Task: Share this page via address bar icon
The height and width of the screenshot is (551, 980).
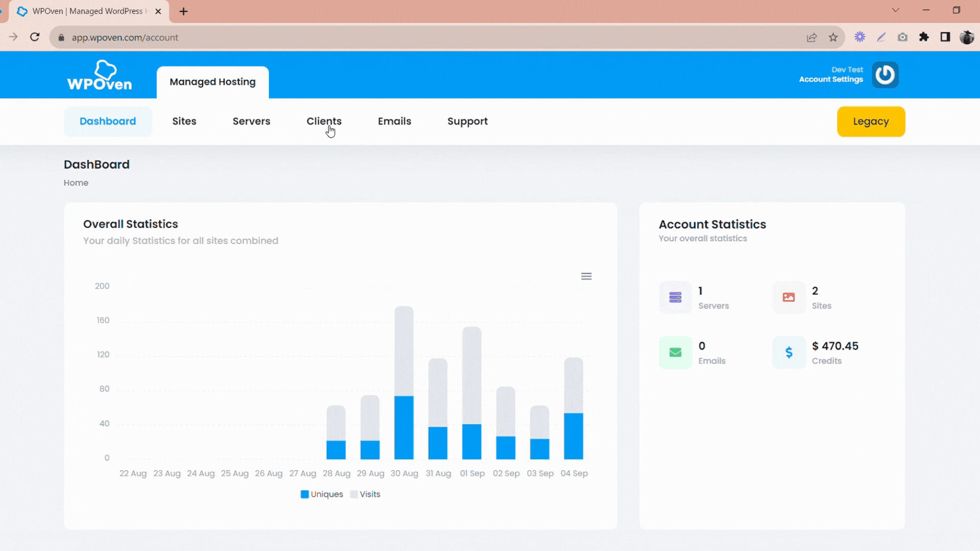Action: coord(812,37)
